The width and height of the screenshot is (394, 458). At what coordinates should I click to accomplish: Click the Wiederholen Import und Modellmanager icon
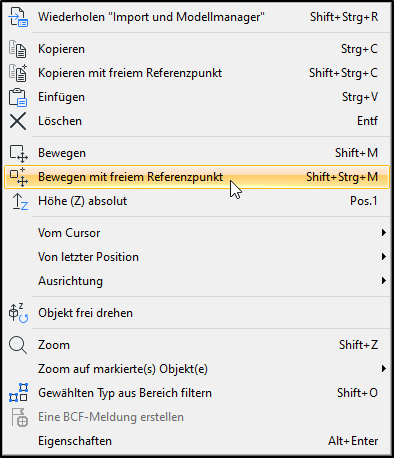coord(18,17)
